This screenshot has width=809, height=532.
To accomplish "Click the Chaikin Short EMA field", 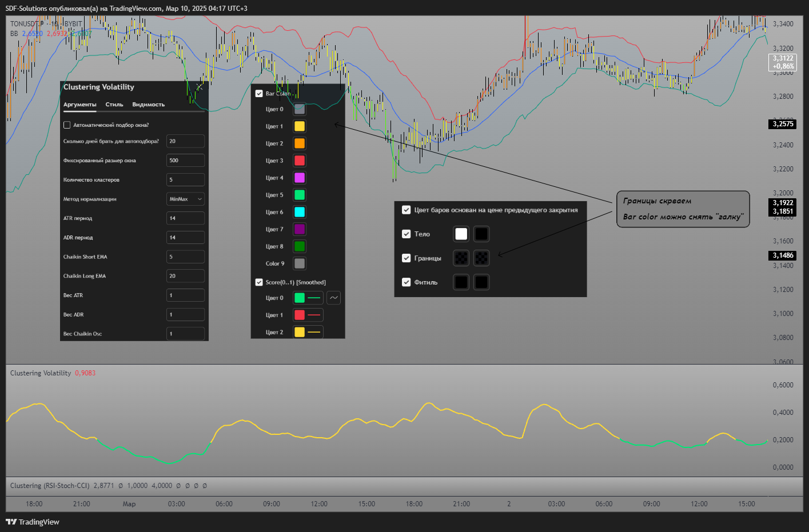I will [x=185, y=257].
